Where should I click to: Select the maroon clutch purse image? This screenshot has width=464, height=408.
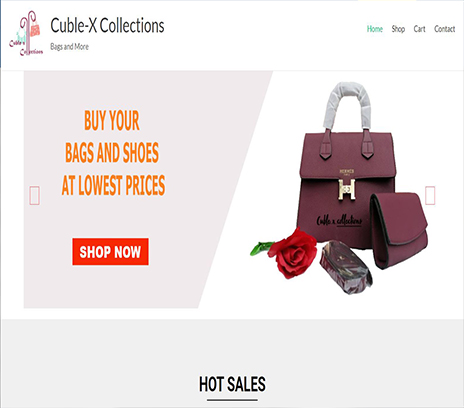pos(399,230)
